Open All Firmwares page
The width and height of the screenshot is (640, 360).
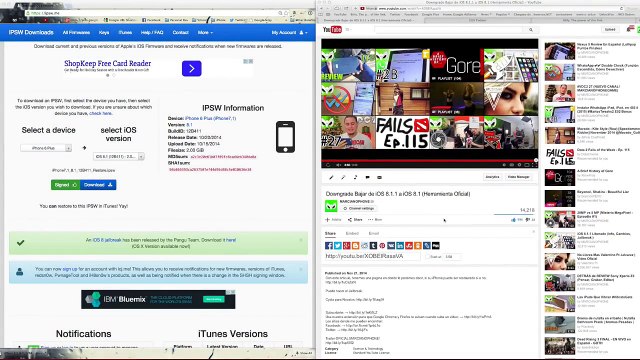(x=76, y=32)
